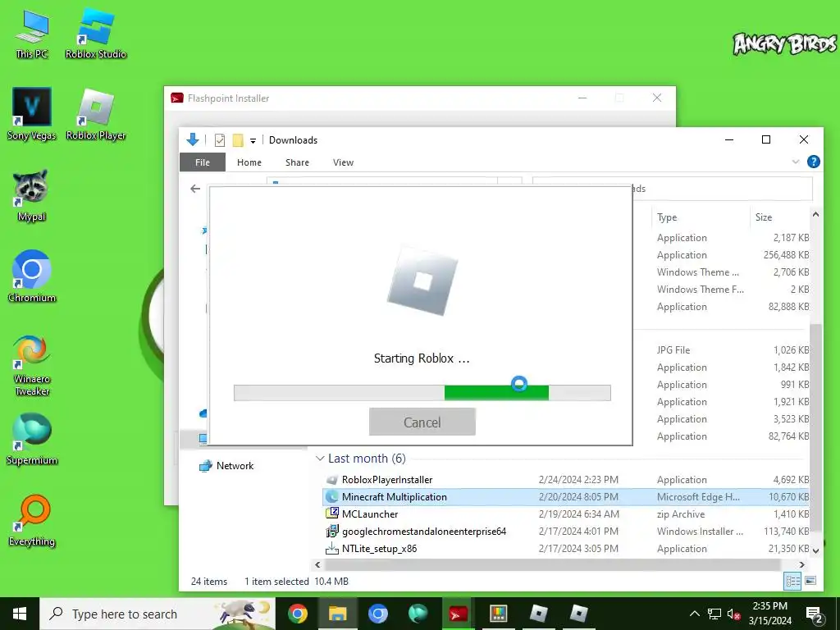Open the File menu in Explorer
The height and width of the screenshot is (630, 840).
(x=203, y=162)
